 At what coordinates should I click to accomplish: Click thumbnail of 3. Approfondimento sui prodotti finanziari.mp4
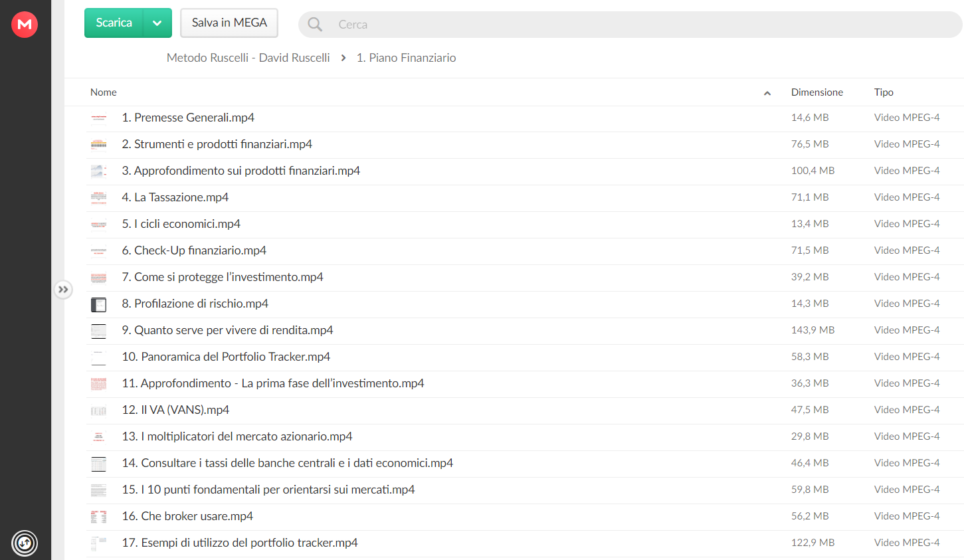(98, 171)
